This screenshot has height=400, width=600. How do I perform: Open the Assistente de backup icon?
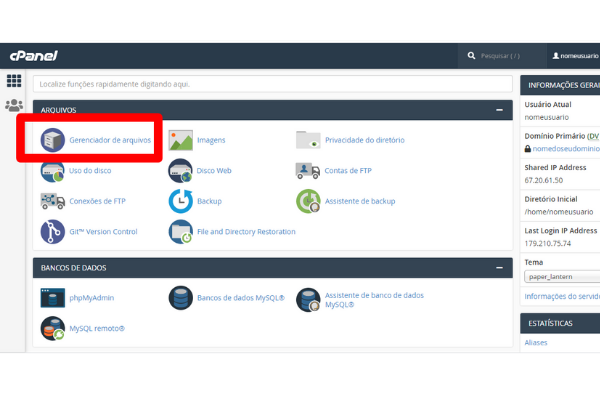[308, 201]
